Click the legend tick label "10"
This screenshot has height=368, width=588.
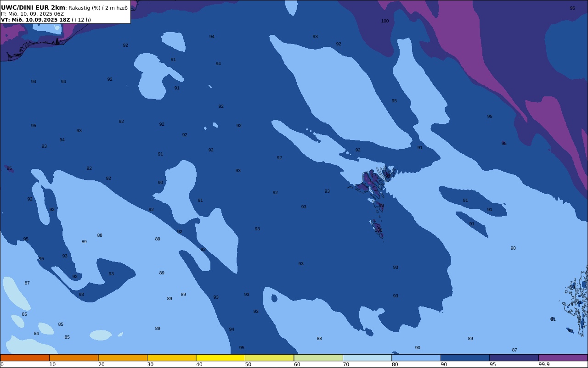pyautogui.click(x=52, y=364)
